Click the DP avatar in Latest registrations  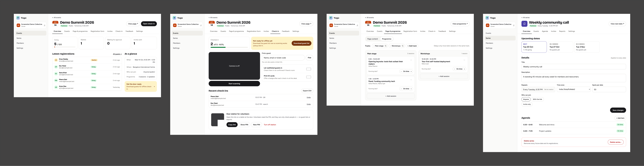point(56,67)
